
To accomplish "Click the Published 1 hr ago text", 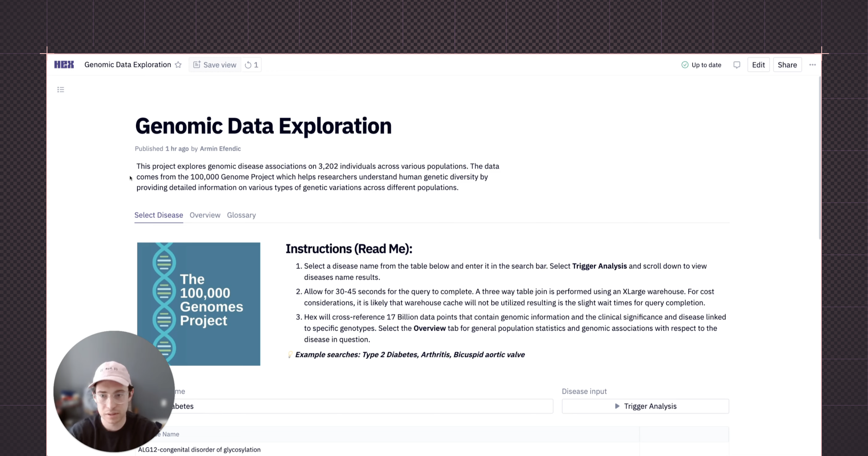I will click(162, 148).
